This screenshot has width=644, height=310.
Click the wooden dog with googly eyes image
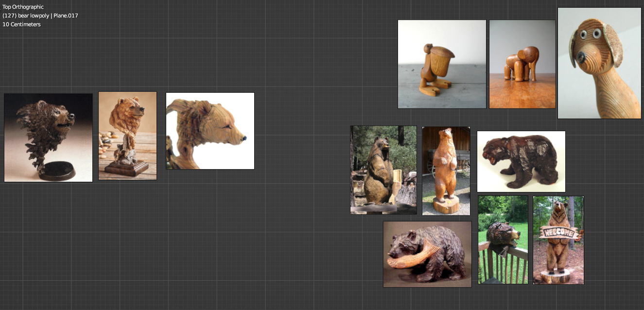click(599, 63)
